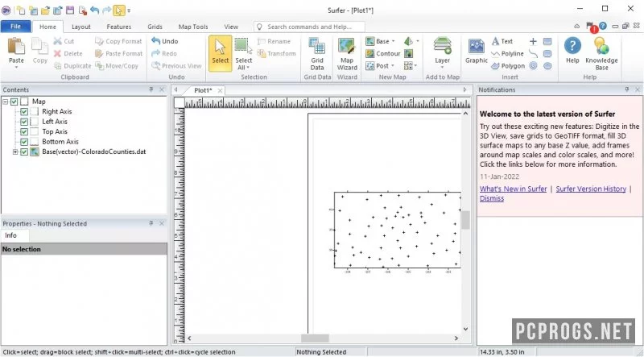Open the 3D surface map dropdown arrow

[418, 41]
